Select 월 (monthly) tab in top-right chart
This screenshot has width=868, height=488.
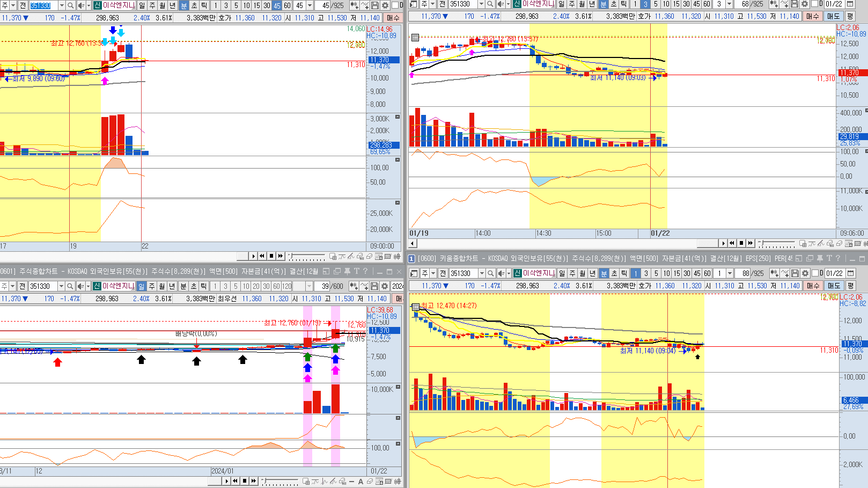click(x=582, y=4)
